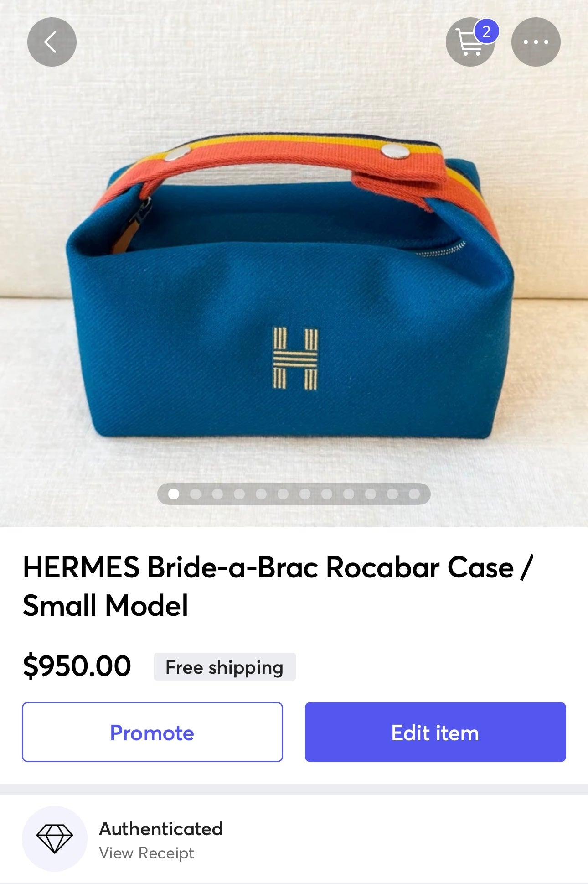The height and width of the screenshot is (884, 588).
Task: Select the eighth photo indicator dot
Action: point(327,494)
